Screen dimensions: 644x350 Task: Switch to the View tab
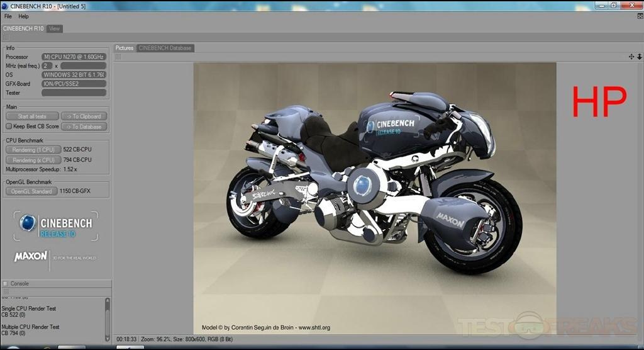(x=55, y=28)
